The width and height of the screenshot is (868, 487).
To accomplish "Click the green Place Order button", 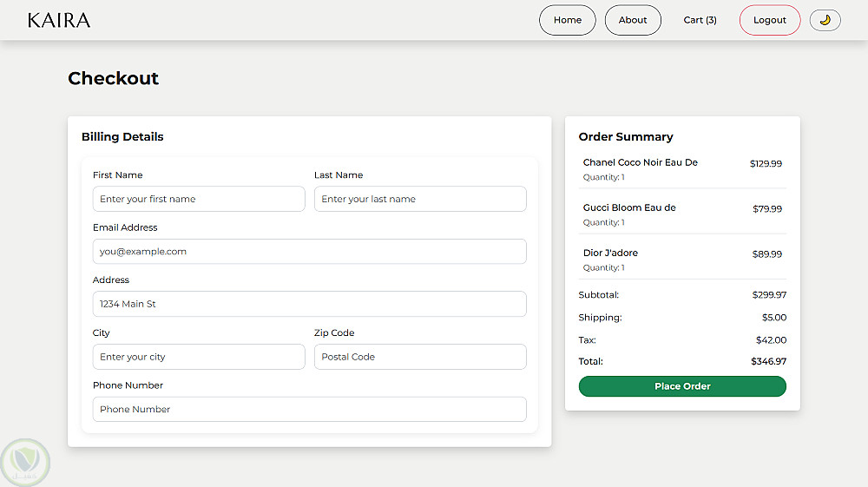I will pyautogui.click(x=682, y=386).
